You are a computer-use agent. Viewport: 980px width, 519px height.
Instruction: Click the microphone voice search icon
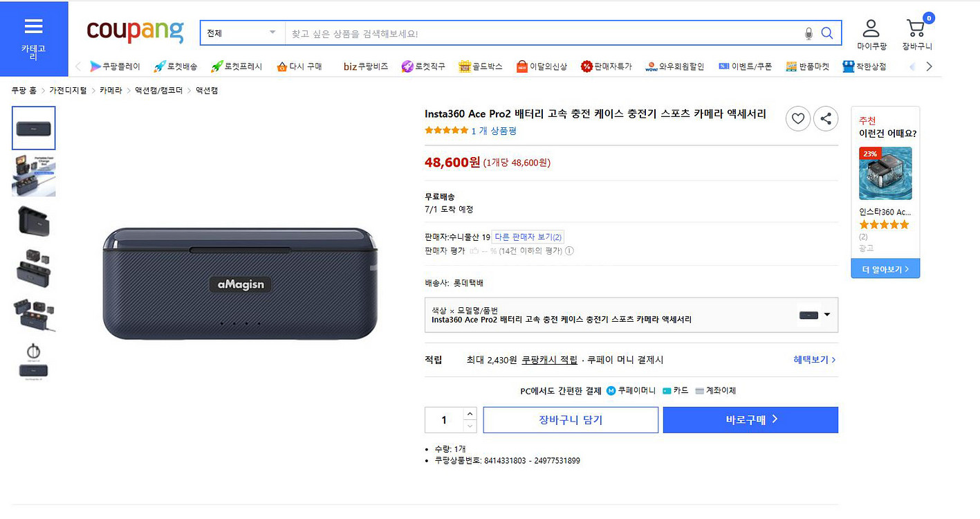(x=808, y=33)
